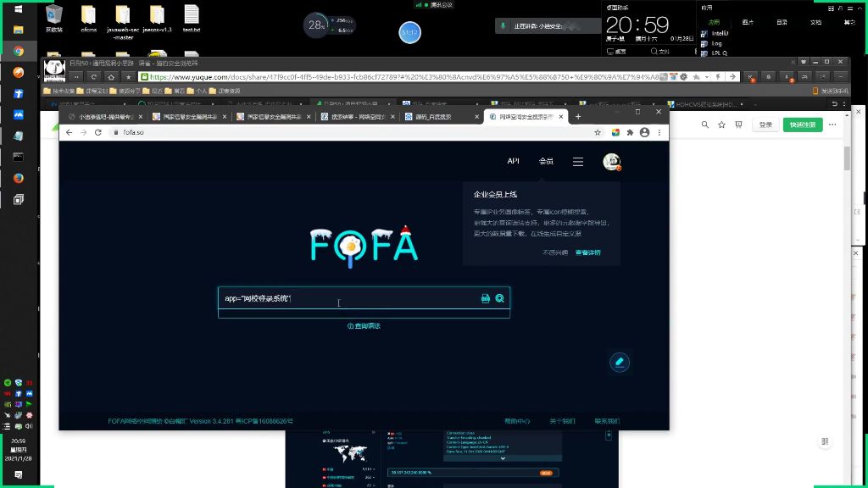
Task: Open the javaweb-sec-master desktop folder
Action: click(x=123, y=22)
